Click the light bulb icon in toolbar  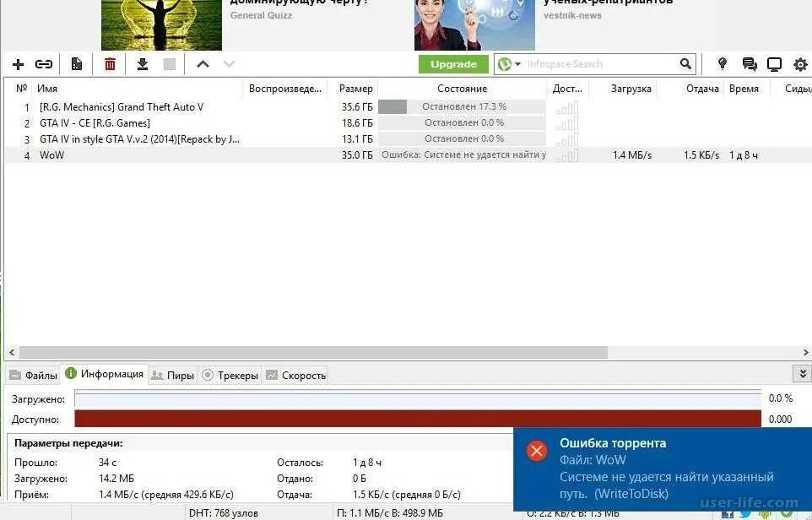point(722,63)
